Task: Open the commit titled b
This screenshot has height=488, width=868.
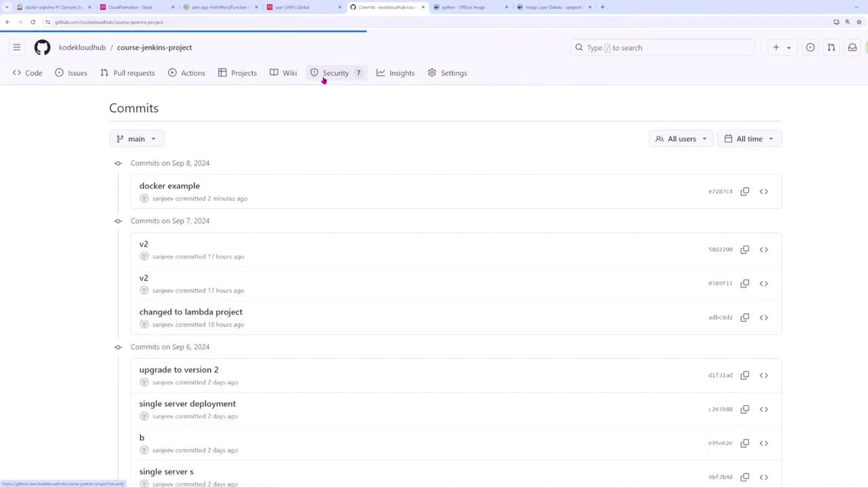Action: pyautogui.click(x=142, y=437)
